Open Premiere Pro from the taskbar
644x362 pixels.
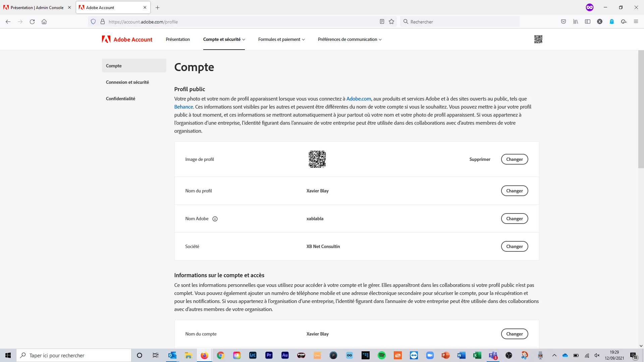[x=269, y=355]
